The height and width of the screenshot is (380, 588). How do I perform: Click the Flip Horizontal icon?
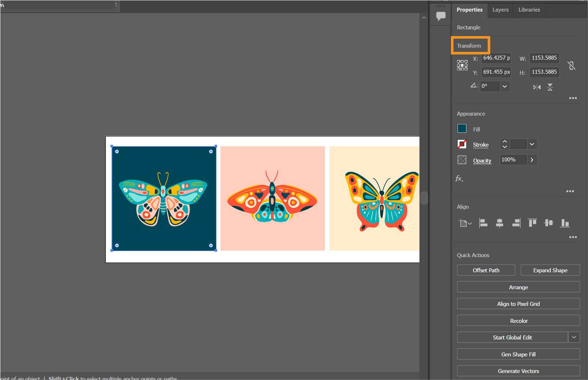click(x=536, y=87)
